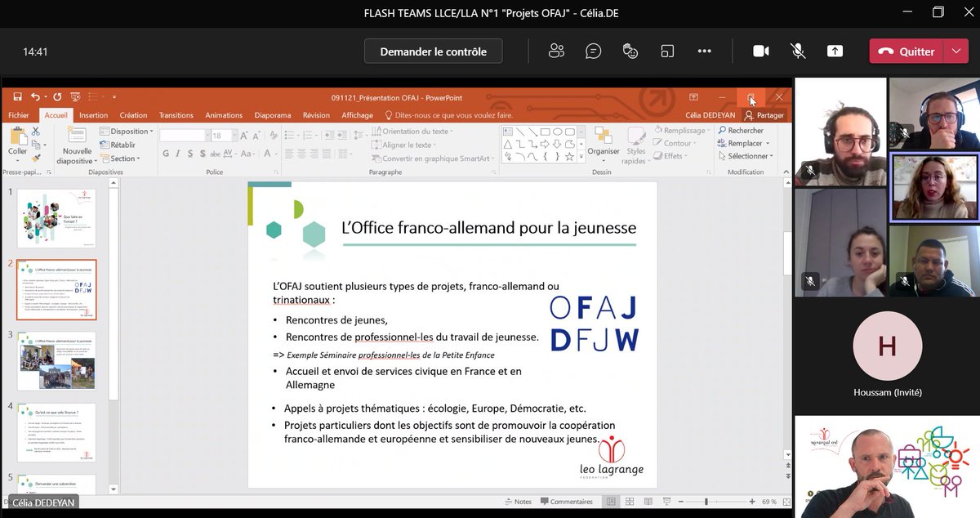This screenshot has height=518, width=980.
Task: Open the Disposition dropdown
Action: click(x=127, y=131)
